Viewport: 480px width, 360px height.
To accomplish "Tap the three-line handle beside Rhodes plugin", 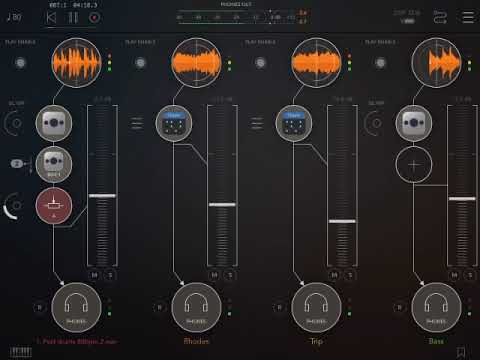I will click(x=137, y=123).
